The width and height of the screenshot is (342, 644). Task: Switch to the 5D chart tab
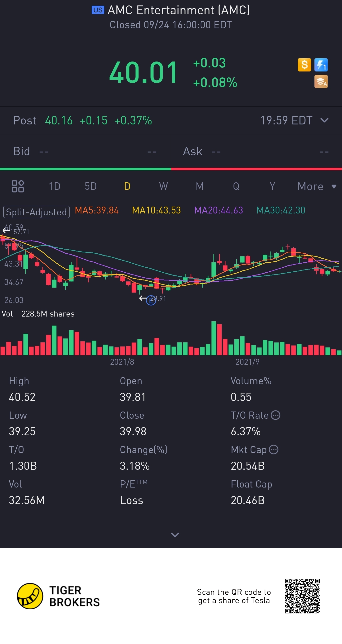point(90,186)
